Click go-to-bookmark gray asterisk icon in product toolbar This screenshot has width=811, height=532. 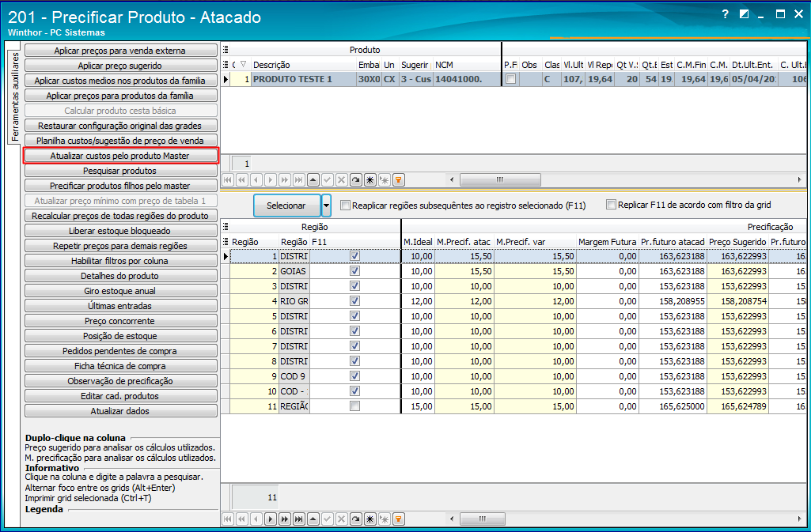click(x=385, y=179)
